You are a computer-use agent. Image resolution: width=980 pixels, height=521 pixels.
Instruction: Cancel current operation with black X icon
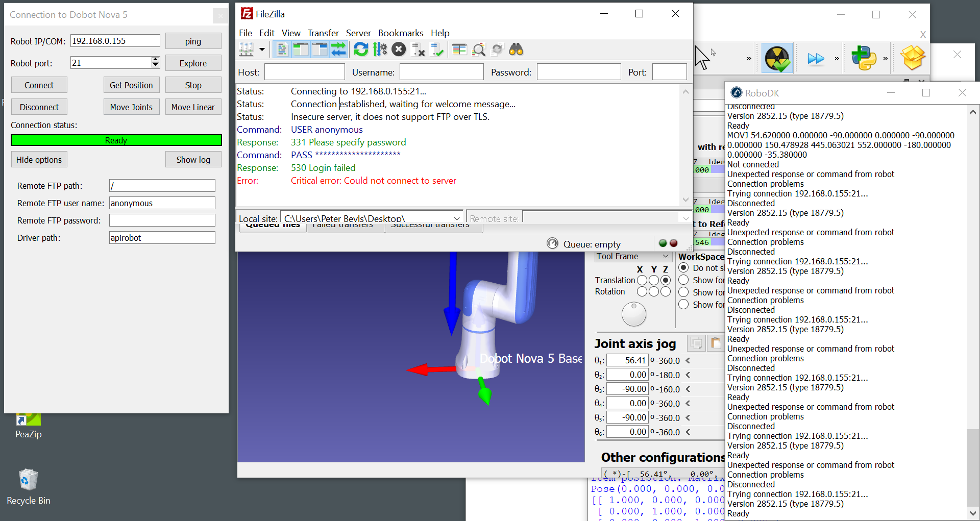[399, 49]
